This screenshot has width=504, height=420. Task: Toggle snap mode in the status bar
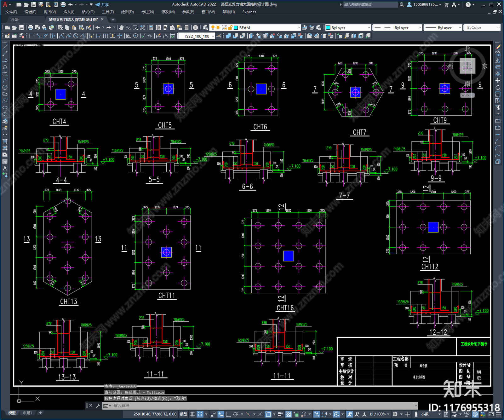pyautogui.click(x=200, y=414)
